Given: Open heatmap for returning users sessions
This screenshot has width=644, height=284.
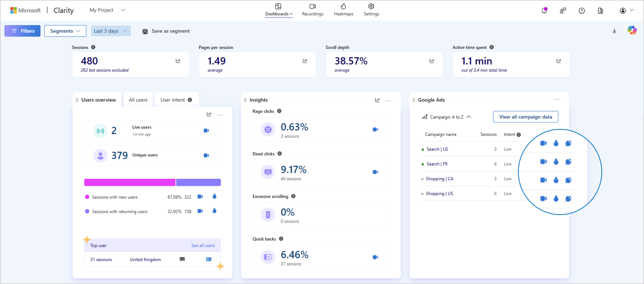Looking at the screenshot, I should click(214, 211).
